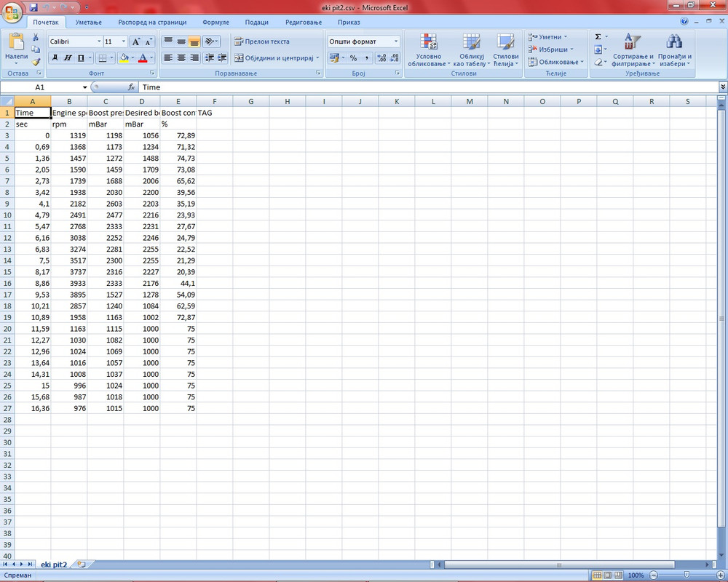Image resolution: width=728 pixels, height=582 pixels.
Task: Open the Calibri font name dropdown
Action: (99, 41)
